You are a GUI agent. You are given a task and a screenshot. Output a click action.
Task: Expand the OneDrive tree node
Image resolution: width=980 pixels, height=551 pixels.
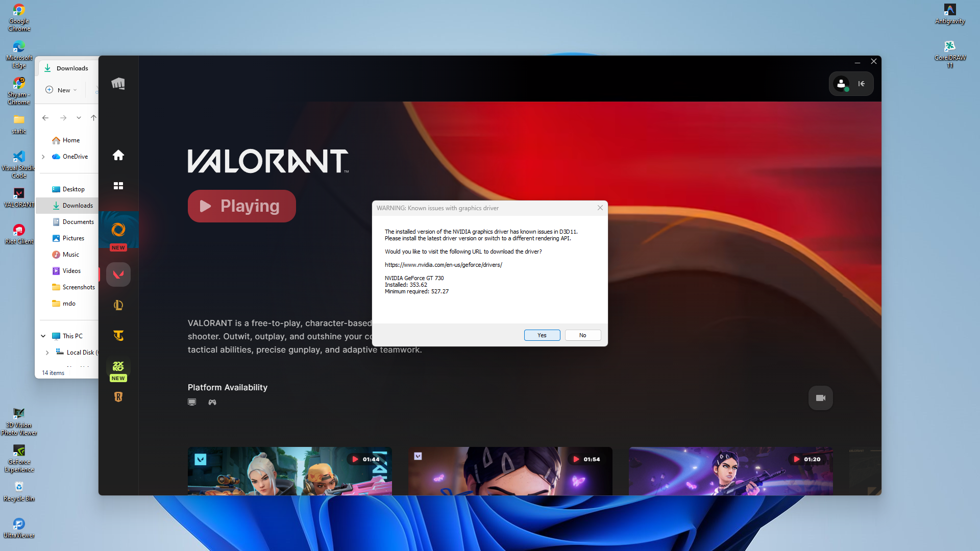[x=43, y=157]
